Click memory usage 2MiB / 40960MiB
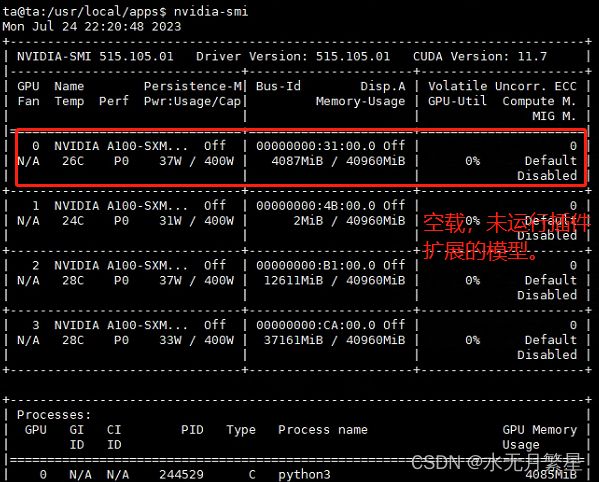 (349, 221)
